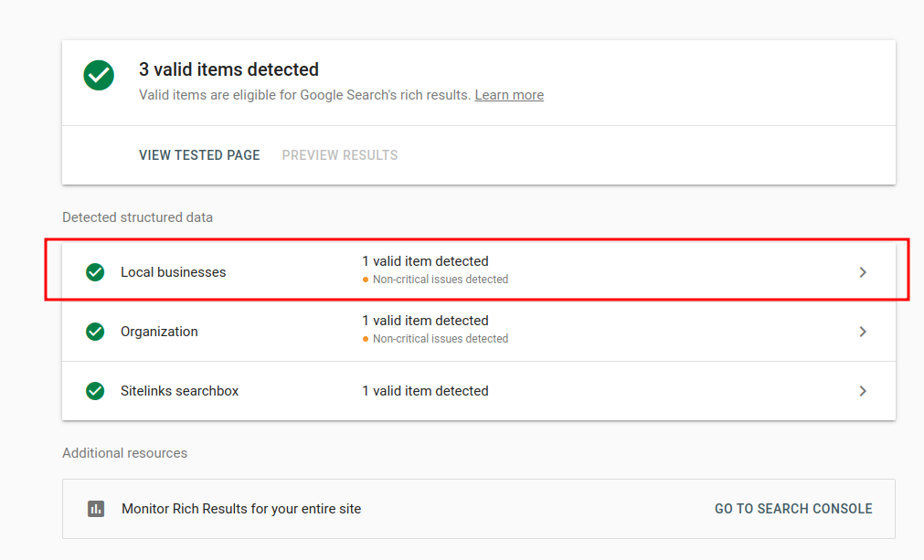Open the Learn more link
The height and width of the screenshot is (560, 924).
click(x=508, y=94)
